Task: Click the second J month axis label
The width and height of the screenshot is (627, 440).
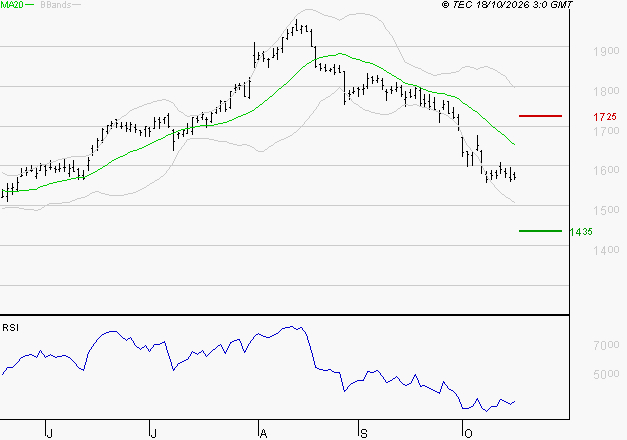Action: point(153,433)
